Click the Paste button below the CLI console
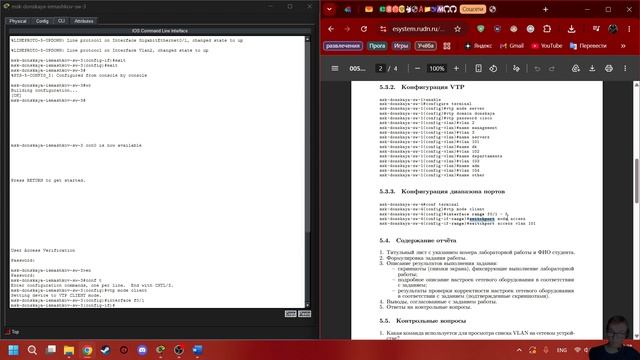The image size is (640, 360). pos(304,313)
